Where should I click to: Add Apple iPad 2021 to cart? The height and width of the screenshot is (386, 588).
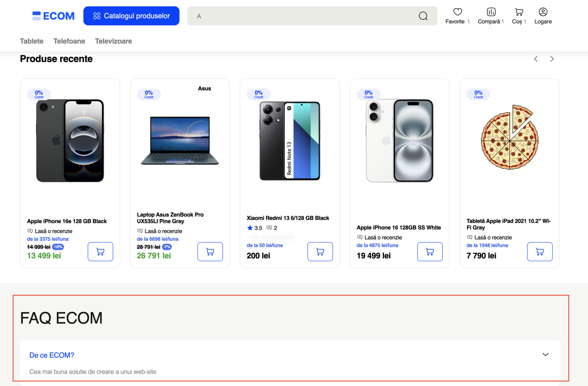pyautogui.click(x=540, y=251)
